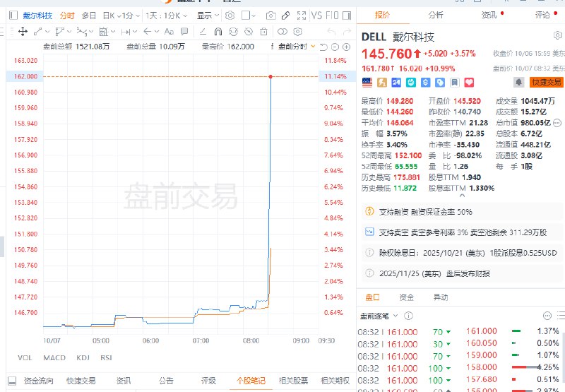Toggle right sidebar panel icon in top toolbar
565x392 pixels.
[347, 16]
